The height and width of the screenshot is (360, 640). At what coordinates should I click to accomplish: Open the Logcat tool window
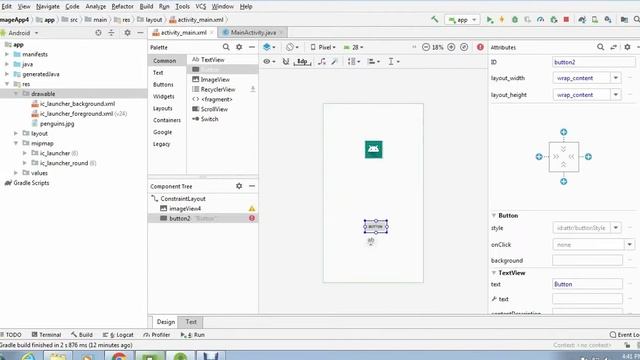[118, 335]
